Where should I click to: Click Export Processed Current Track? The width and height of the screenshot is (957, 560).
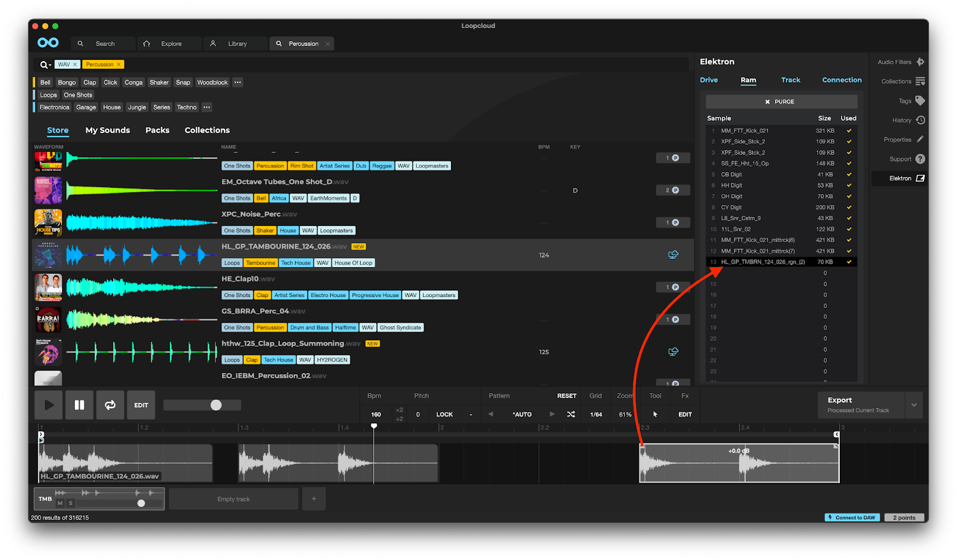click(861, 405)
